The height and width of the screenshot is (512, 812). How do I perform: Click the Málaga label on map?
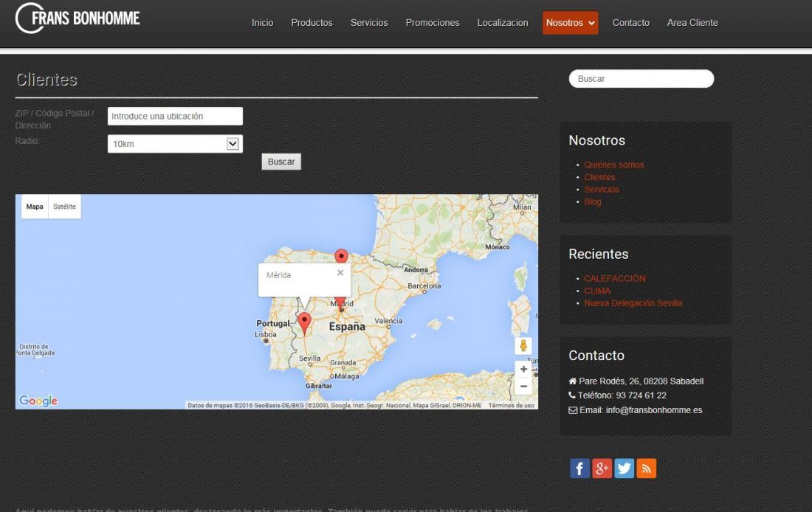(x=346, y=376)
